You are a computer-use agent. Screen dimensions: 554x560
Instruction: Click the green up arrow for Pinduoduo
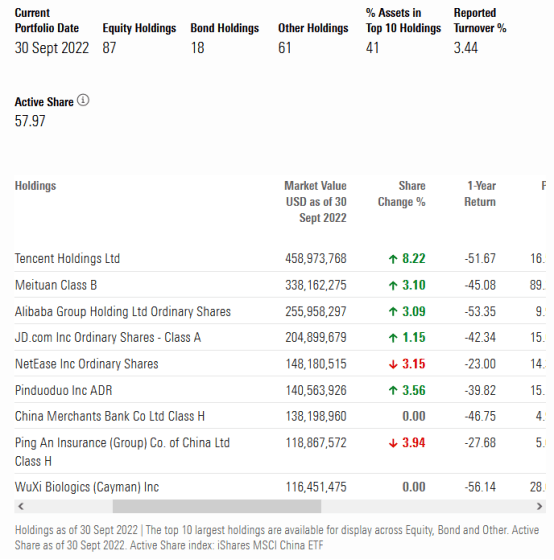[x=393, y=391]
